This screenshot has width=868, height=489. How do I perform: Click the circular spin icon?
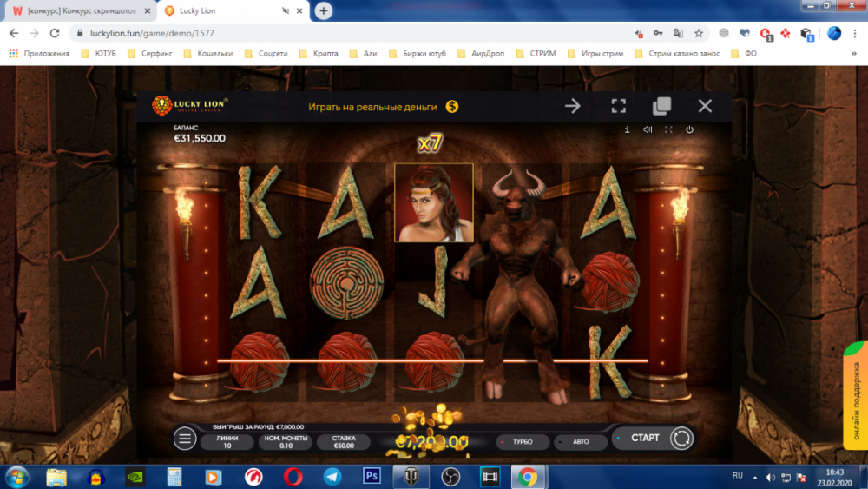[681, 439]
